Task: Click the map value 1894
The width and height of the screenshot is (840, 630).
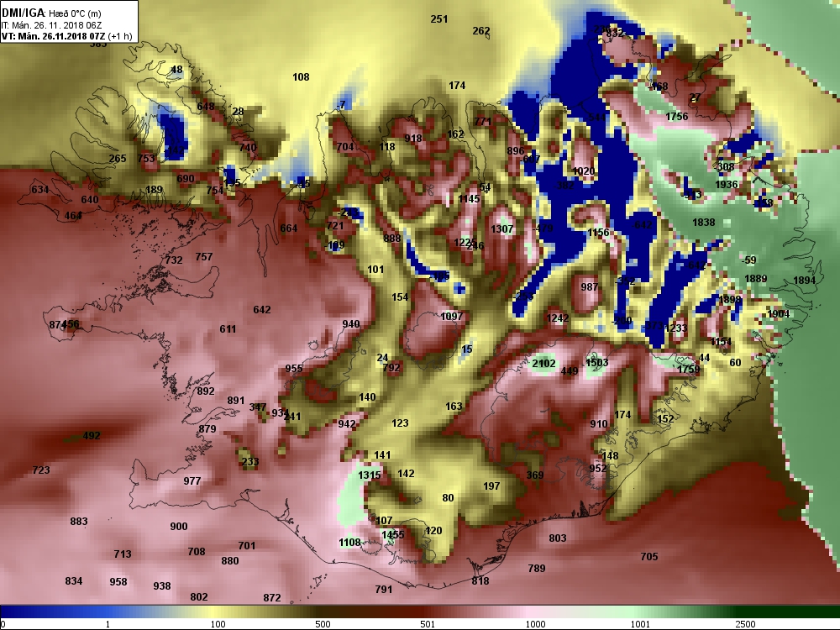Action: [804, 281]
